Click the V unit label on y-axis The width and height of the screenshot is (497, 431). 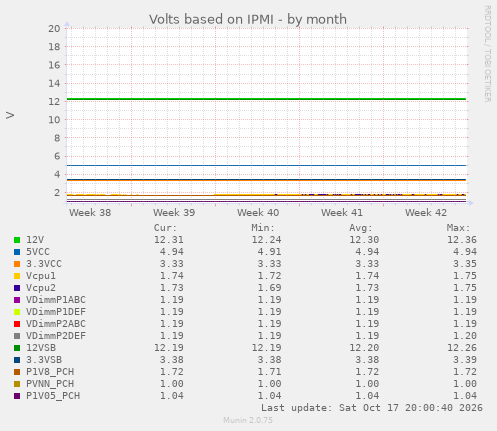pos(10,115)
